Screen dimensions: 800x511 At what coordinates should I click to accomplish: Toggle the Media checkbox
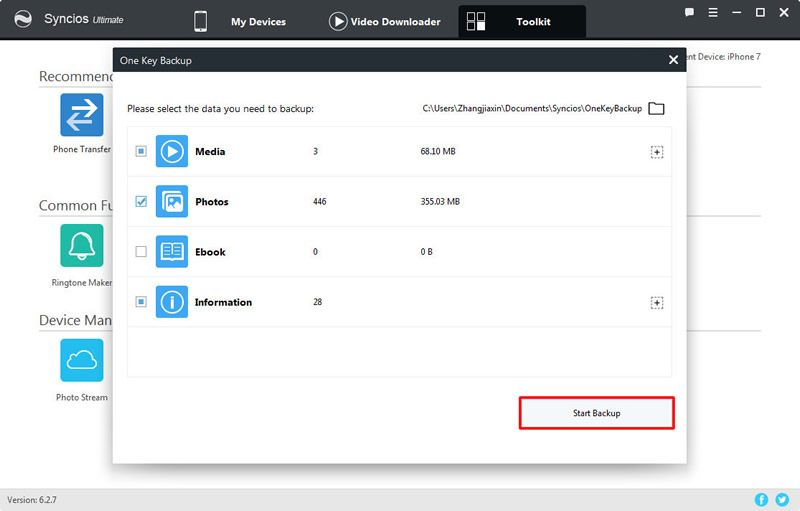(141, 151)
